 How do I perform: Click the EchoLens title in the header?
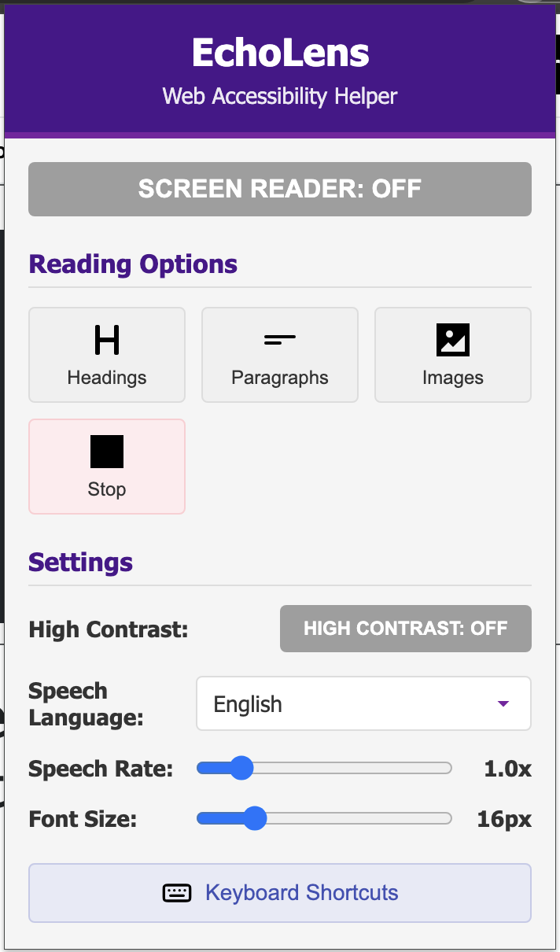[280, 53]
